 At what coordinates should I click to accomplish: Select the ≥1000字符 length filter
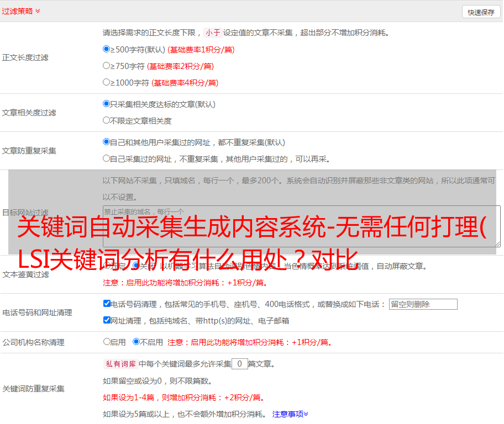(107, 82)
